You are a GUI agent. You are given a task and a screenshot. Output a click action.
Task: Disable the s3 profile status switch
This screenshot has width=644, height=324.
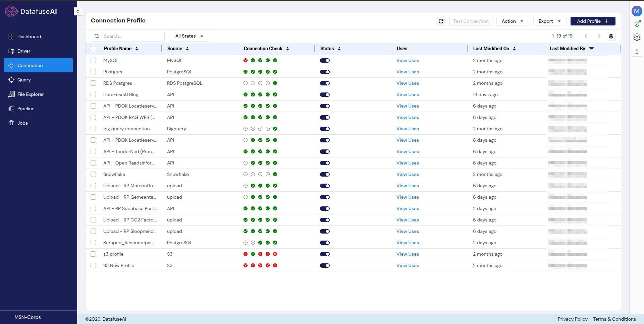point(325,254)
